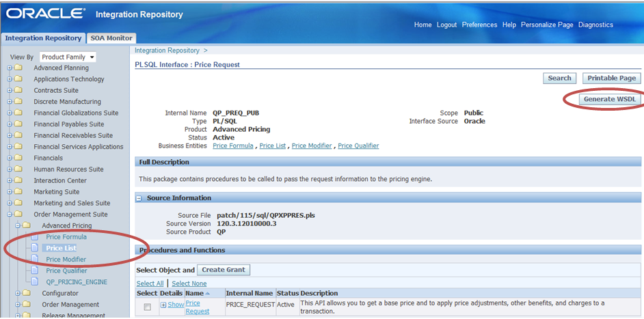Click folder icon beside Financials
This screenshot has width=644, height=319.
[x=18, y=158]
